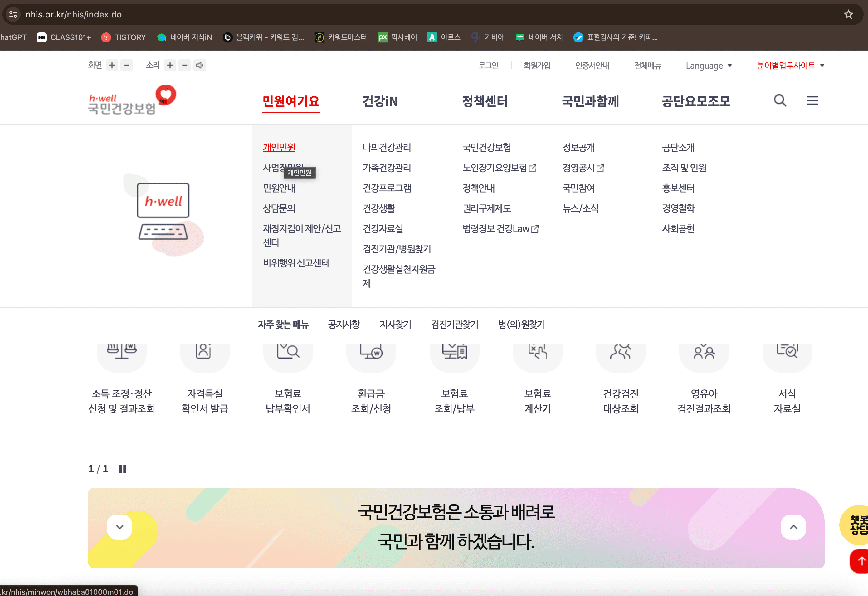
Task: Decrease sound with 소리 minus icon
Action: pyautogui.click(x=184, y=65)
